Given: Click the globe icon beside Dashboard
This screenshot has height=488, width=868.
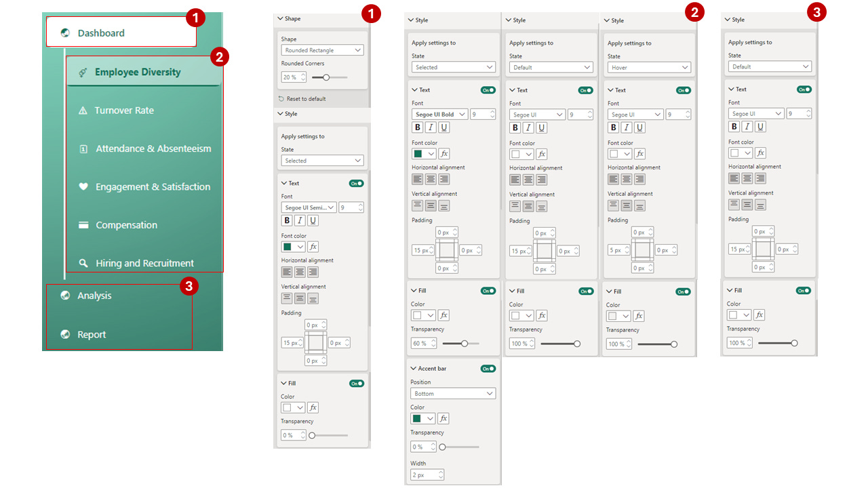Looking at the screenshot, I should coord(65,33).
